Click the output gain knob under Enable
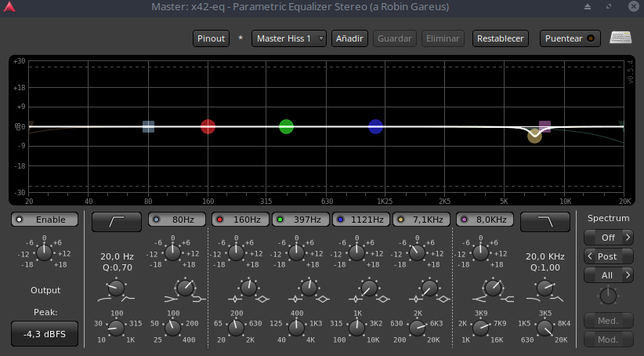The height and width of the screenshot is (356, 644). tap(45, 252)
